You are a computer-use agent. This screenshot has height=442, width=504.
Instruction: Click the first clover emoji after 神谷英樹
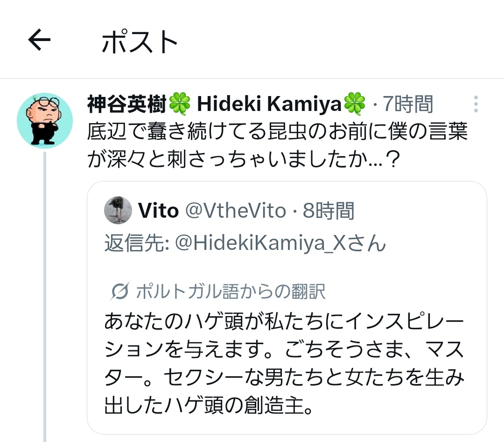pos(179,104)
